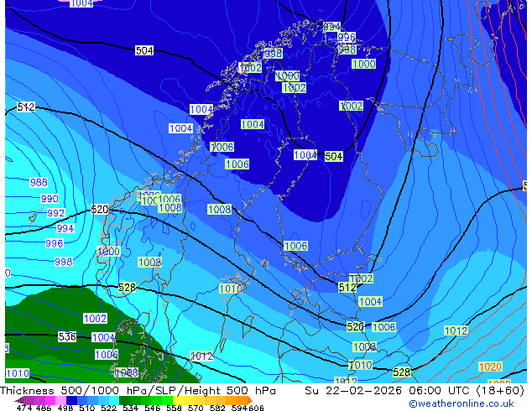Pick the bright magenta segment of the legend bar

(x=50, y=400)
